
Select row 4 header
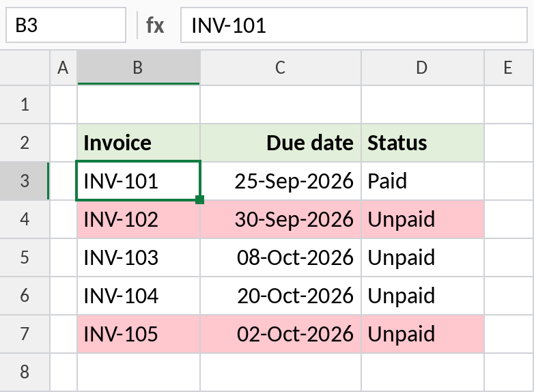[25, 219]
